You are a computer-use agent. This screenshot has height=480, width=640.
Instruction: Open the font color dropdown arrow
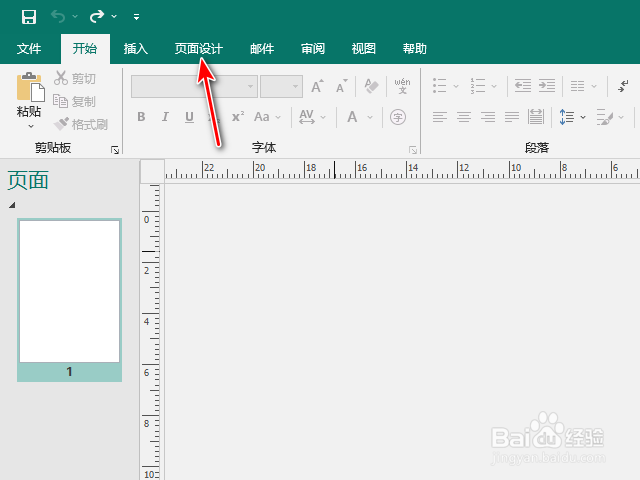370,118
